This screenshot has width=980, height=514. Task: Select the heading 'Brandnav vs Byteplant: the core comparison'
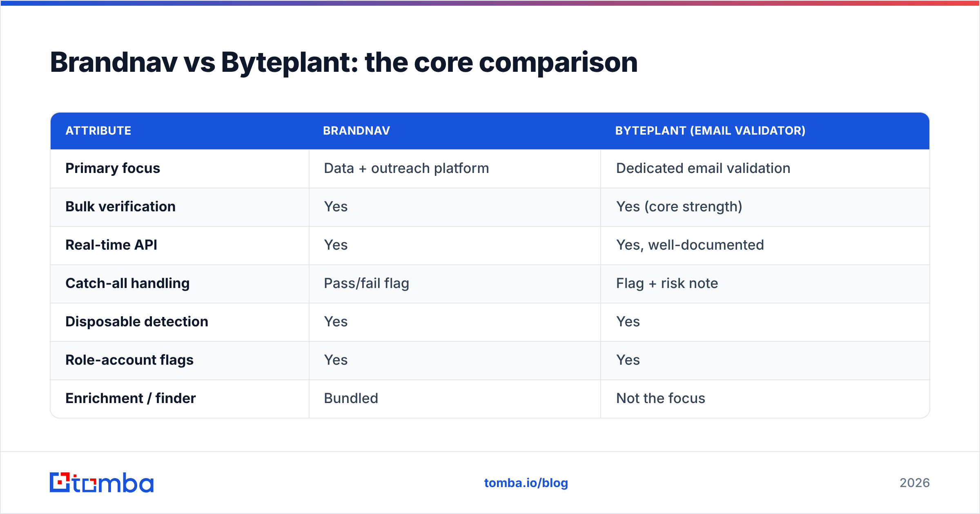344,63
